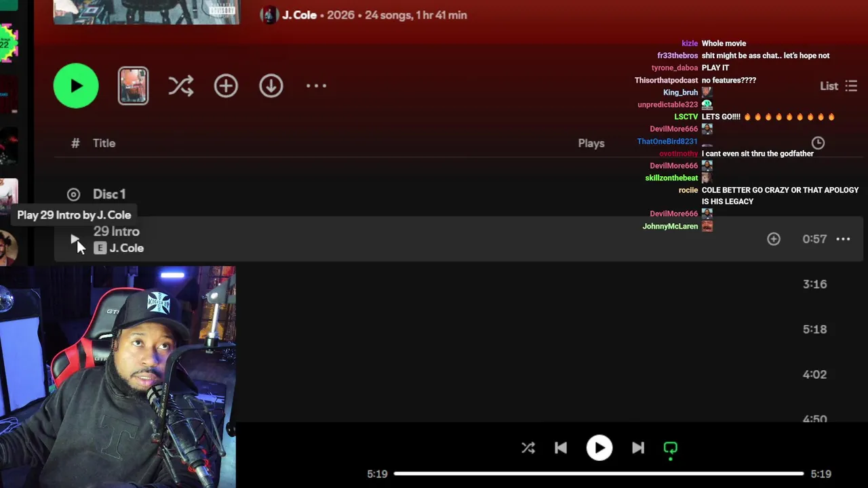Click the track duration 5:18
Viewport: 868px width, 488px height.
pos(814,329)
